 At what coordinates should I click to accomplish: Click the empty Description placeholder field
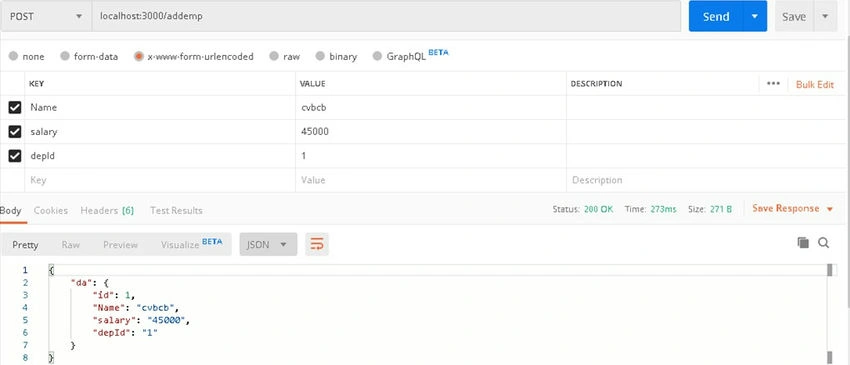707,180
